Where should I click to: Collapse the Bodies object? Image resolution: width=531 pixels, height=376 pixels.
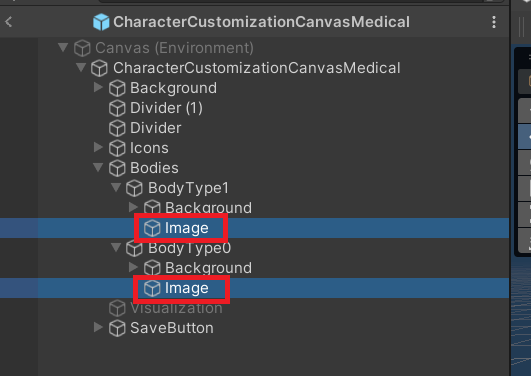(98, 167)
